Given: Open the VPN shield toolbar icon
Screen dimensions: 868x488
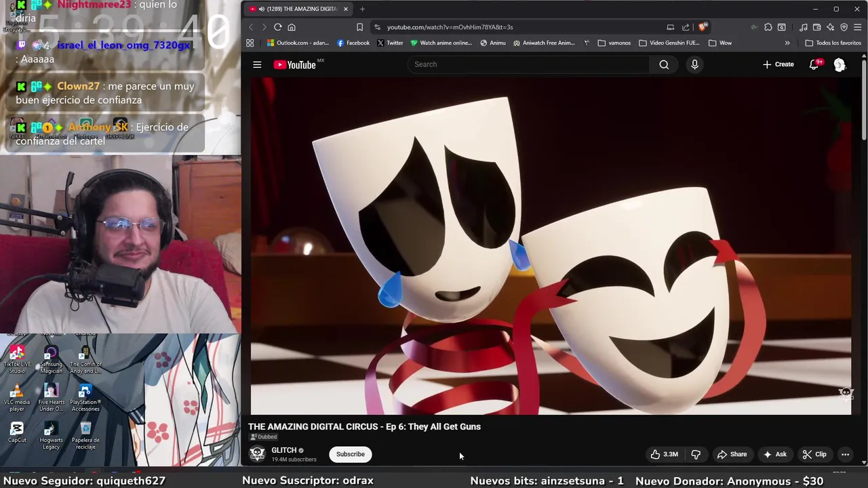Looking at the screenshot, I should (x=844, y=27).
